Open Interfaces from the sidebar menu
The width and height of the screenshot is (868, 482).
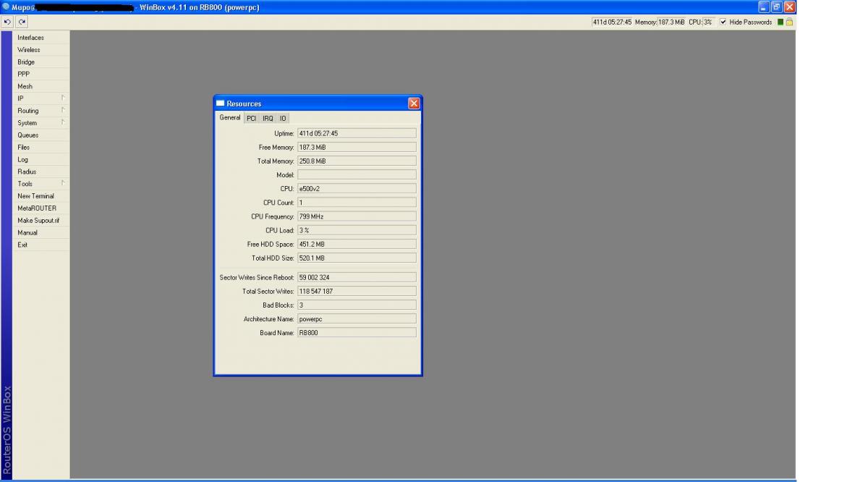tap(31, 38)
